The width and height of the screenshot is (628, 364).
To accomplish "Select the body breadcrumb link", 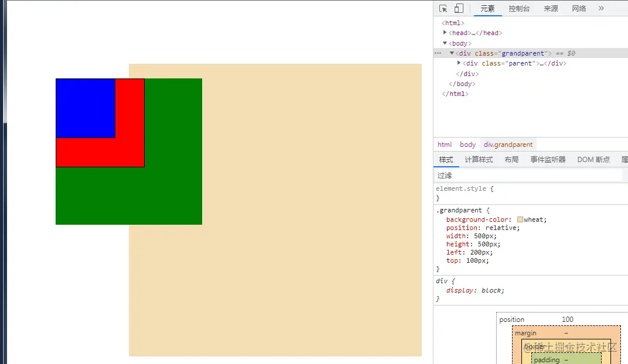I will tap(467, 145).
